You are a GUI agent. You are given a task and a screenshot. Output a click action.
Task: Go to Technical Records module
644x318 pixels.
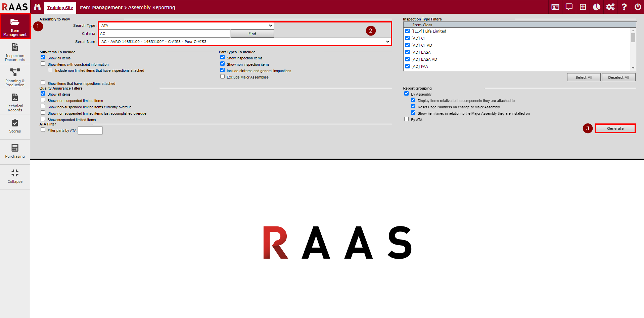tap(15, 102)
